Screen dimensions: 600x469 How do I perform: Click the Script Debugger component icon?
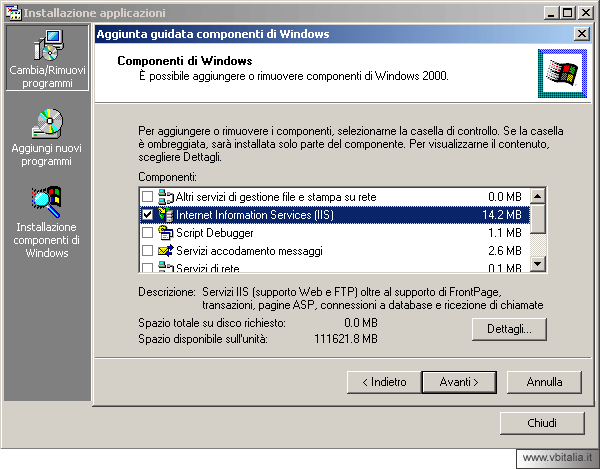pyautogui.click(x=166, y=233)
